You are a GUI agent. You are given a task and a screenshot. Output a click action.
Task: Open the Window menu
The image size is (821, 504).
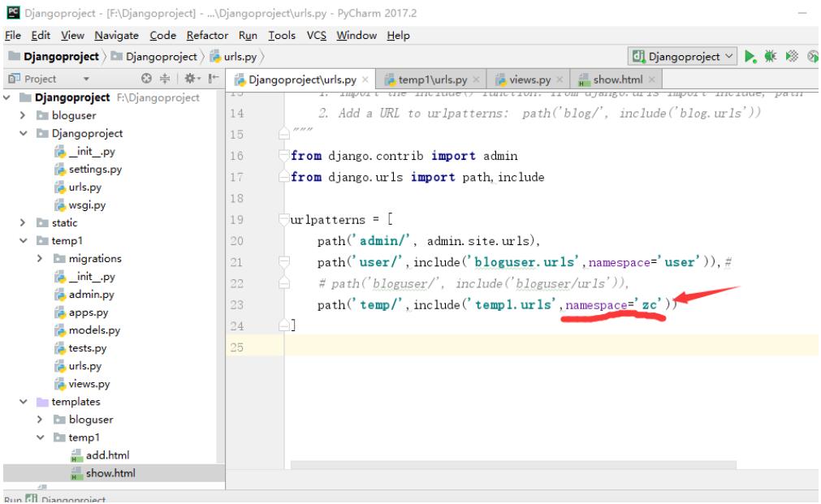[356, 35]
